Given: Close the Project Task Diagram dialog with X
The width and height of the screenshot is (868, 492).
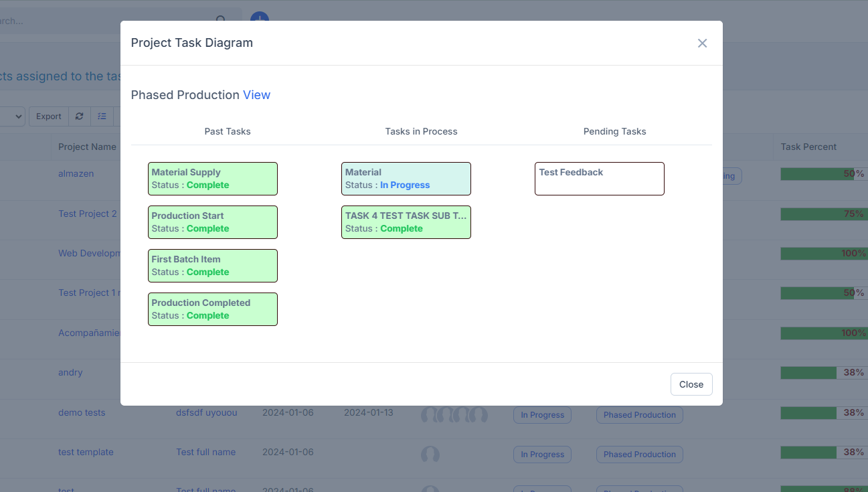Looking at the screenshot, I should pyautogui.click(x=702, y=43).
